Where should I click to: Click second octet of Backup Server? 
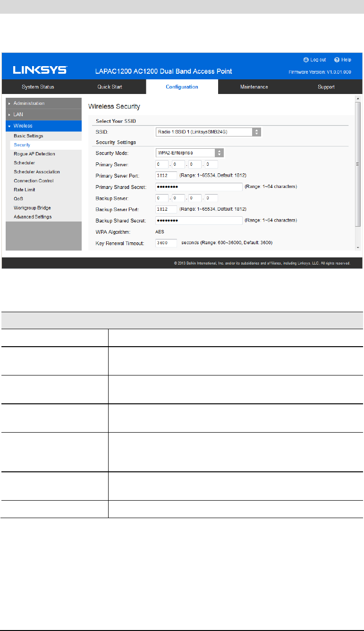click(178, 198)
